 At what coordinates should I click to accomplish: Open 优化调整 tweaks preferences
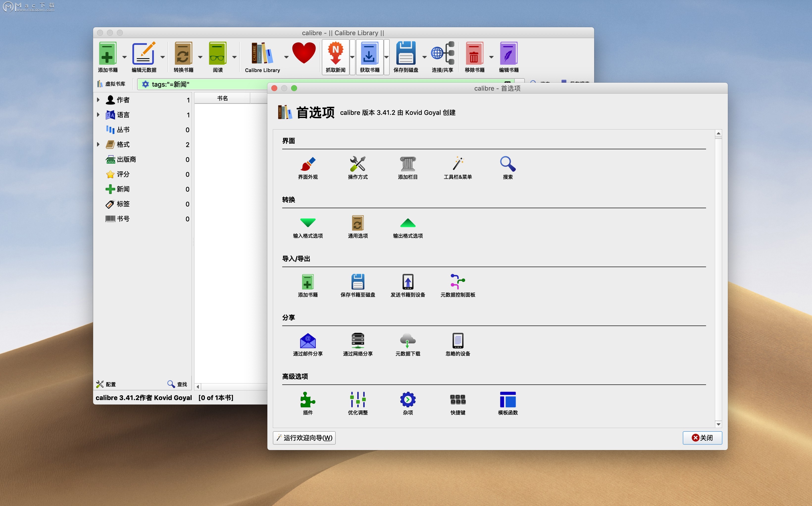[358, 404]
